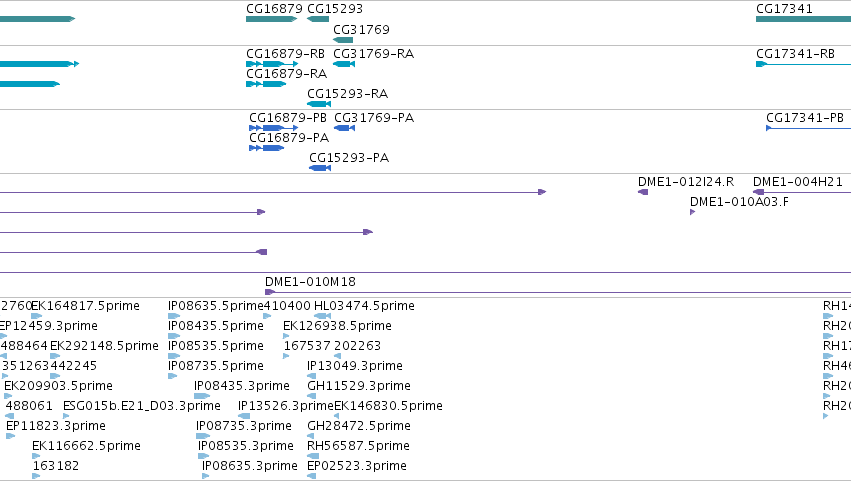
Task: Click EST label RH56587.5prime
Action: coord(358,446)
